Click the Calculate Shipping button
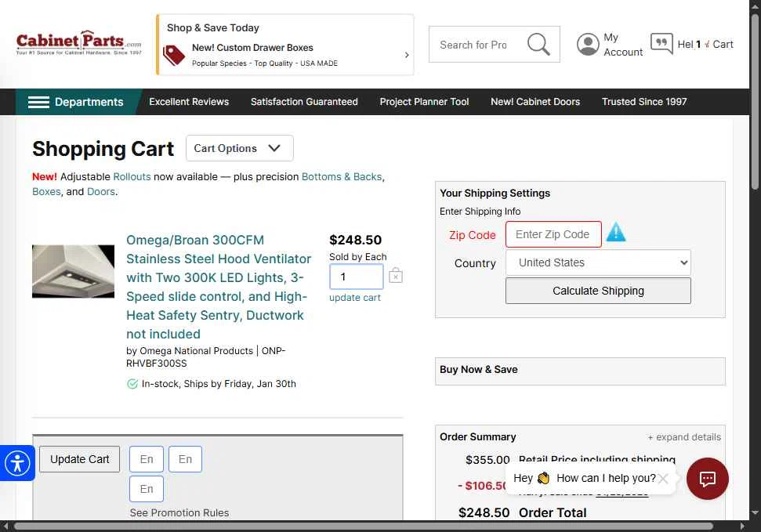The image size is (761, 532). tap(598, 291)
